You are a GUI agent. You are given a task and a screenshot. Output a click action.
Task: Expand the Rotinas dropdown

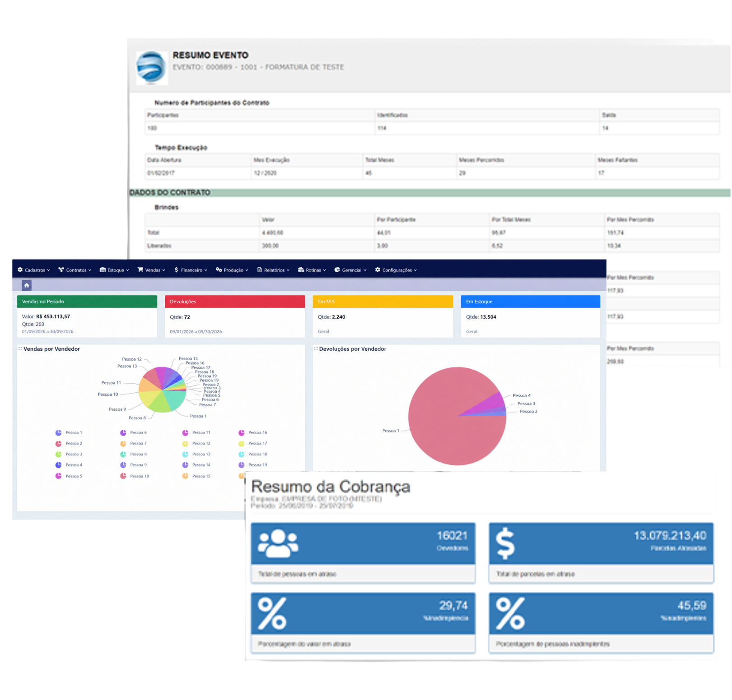312,270
